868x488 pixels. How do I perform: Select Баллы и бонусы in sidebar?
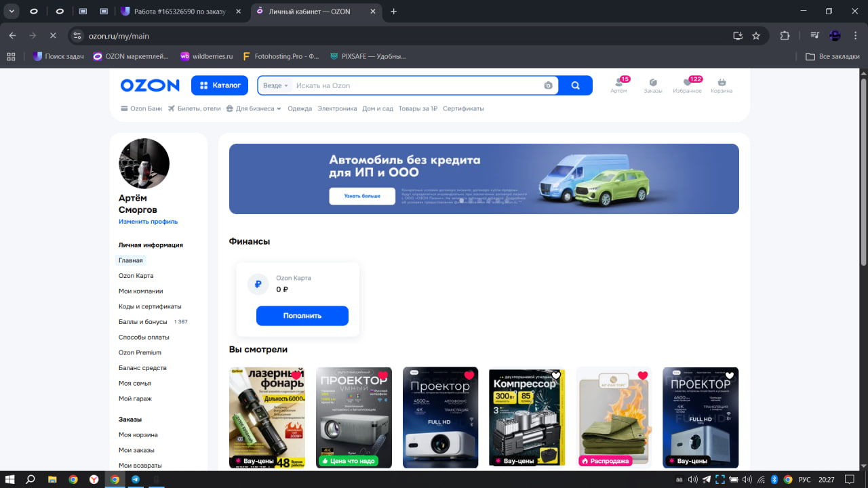click(x=143, y=322)
